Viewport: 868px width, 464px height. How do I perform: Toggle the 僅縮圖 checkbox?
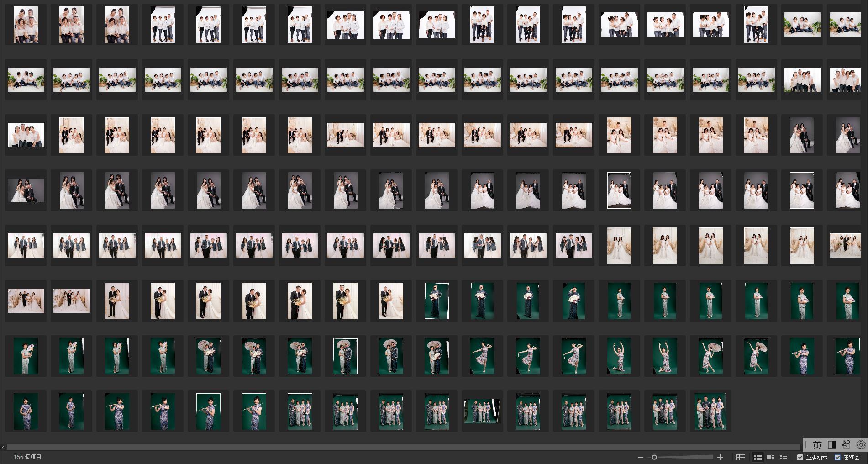pos(837,457)
